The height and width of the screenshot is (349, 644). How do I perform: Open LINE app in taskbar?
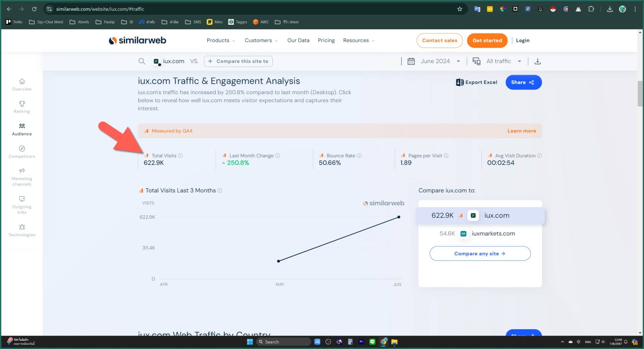pyautogui.click(x=372, y=342)
